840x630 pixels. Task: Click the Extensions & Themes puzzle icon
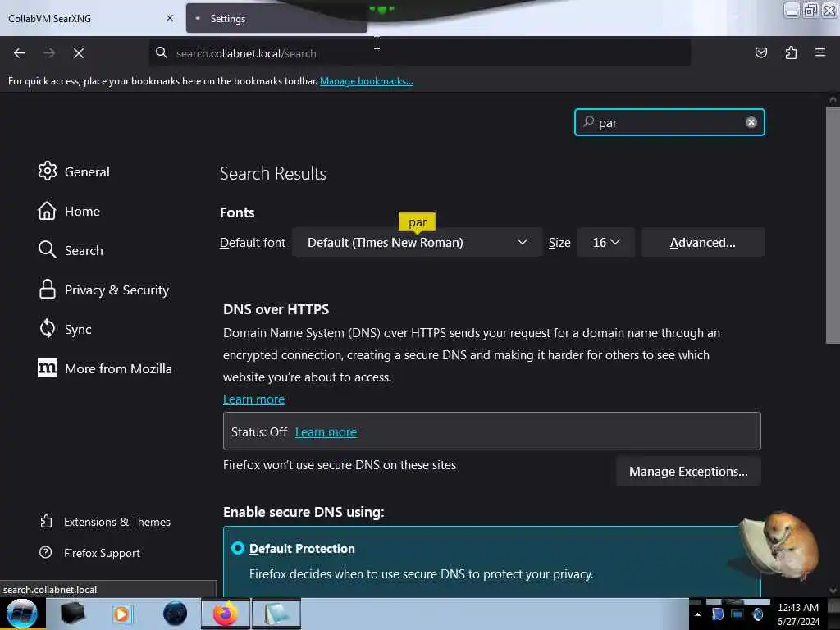click(x=46, y=521)
